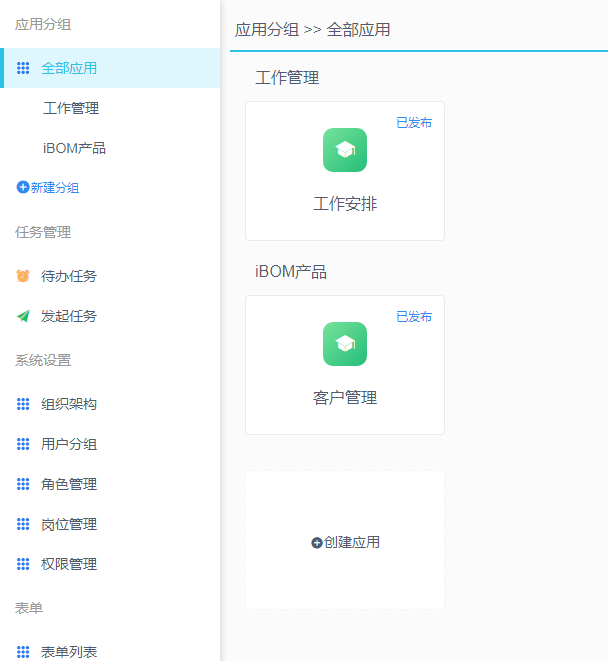Open 用户分组 settings
608x661 pixels.
[69, 444]
